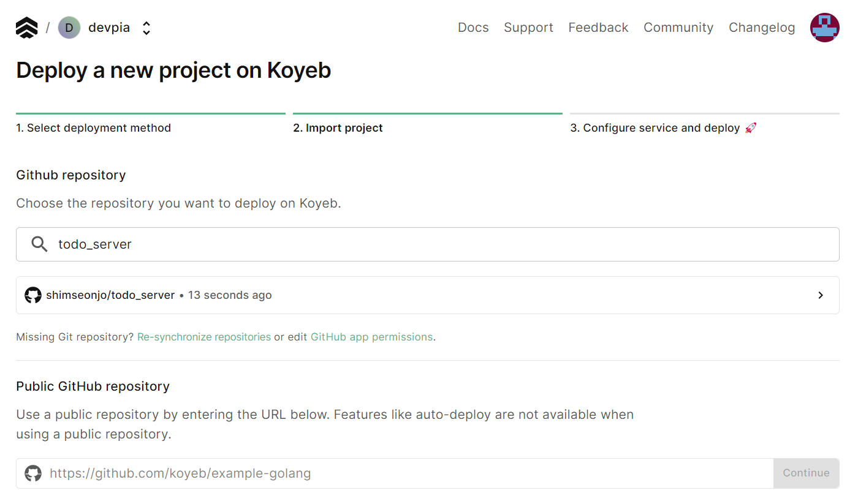Viewport: 858px width, 504px height.
Task: Go back to Select deployment method step
Action: [93, 128]
